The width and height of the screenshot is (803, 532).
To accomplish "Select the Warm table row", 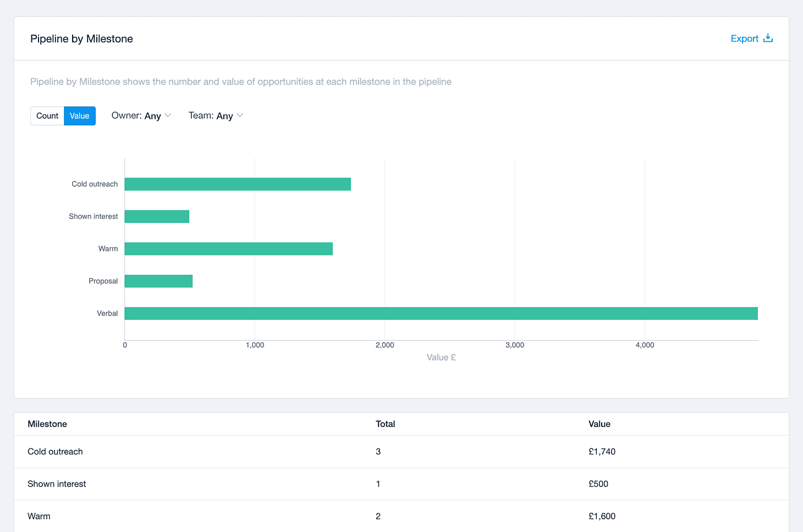I will tap(402, 517).
